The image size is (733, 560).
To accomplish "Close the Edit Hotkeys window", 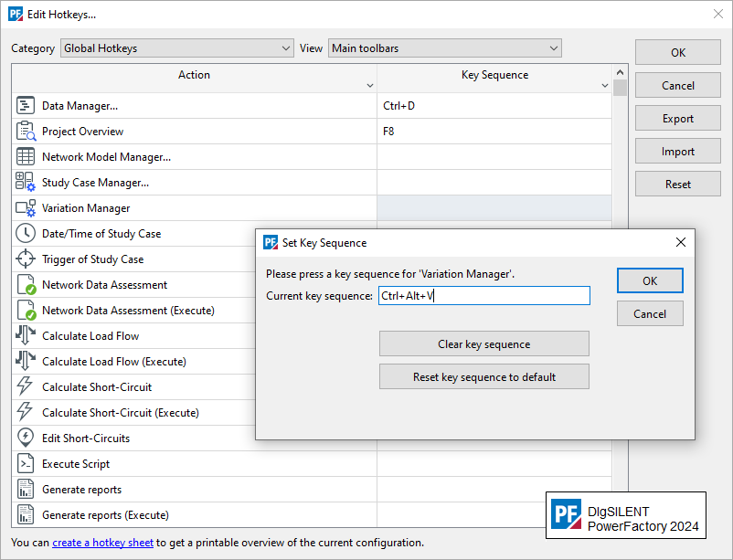I will [x=718, y=14].
